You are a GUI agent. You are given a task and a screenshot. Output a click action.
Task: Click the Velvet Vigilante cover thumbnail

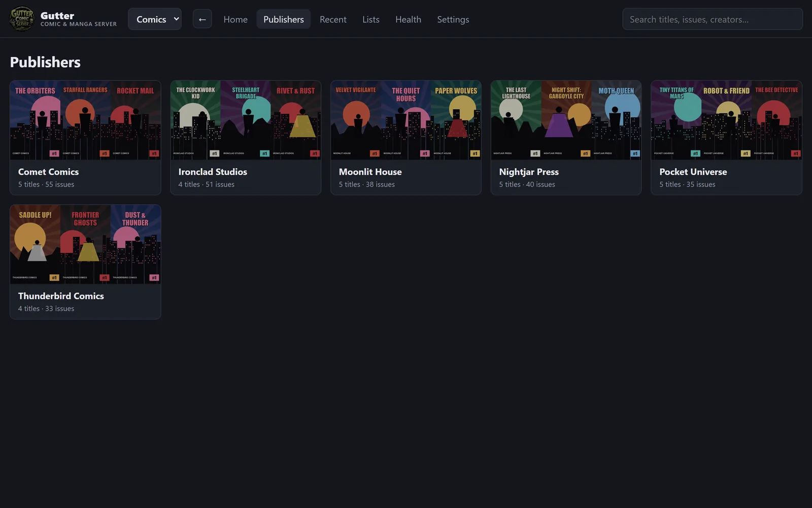tap(356, 120)
